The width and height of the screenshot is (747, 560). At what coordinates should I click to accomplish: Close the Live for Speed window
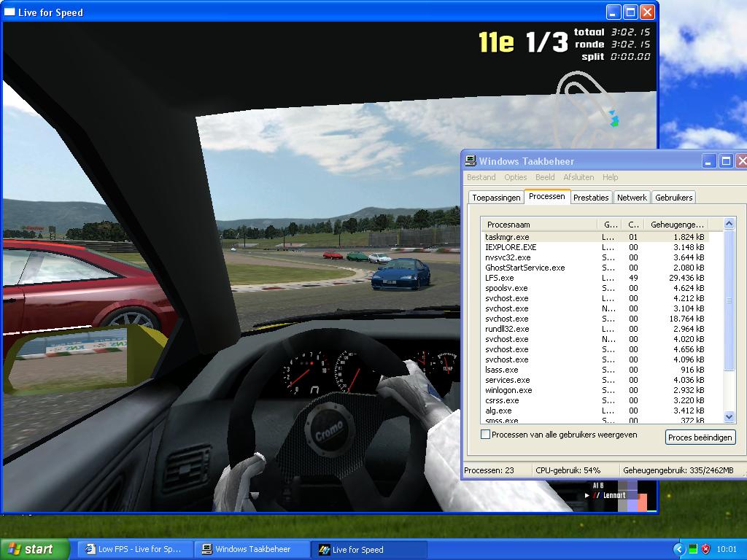pyautogui.click(x=647, y=12)
